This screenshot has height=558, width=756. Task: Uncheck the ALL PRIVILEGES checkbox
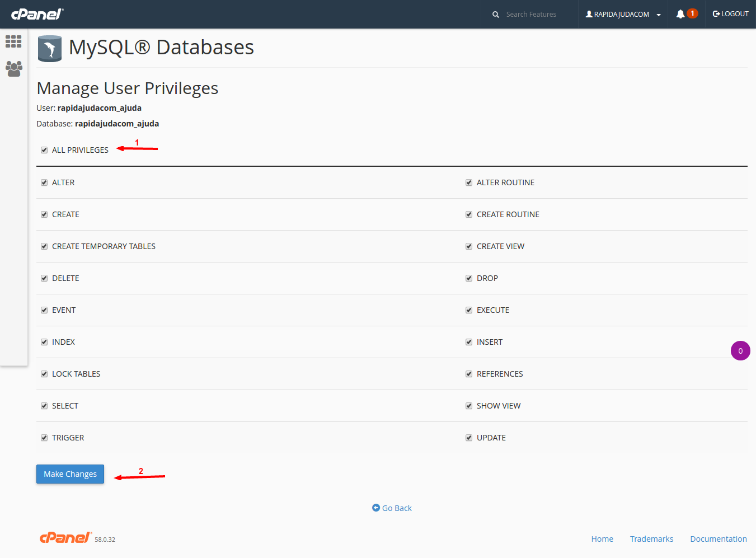coord(44,149)
